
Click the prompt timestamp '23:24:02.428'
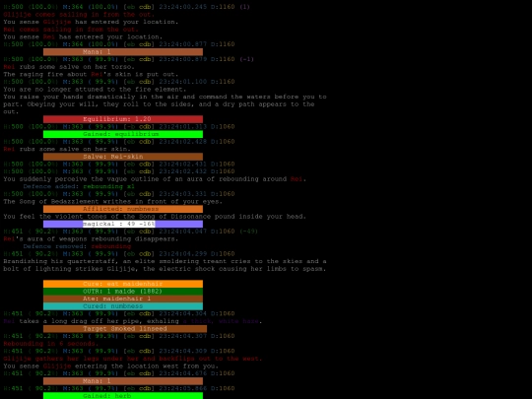(183, 142)
